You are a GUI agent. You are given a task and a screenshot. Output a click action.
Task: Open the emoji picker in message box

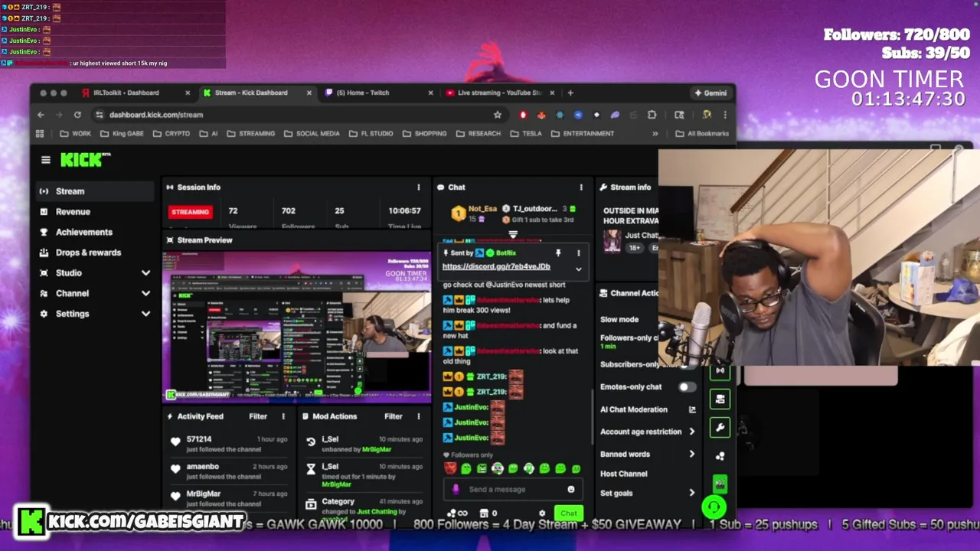coord(570,489)
